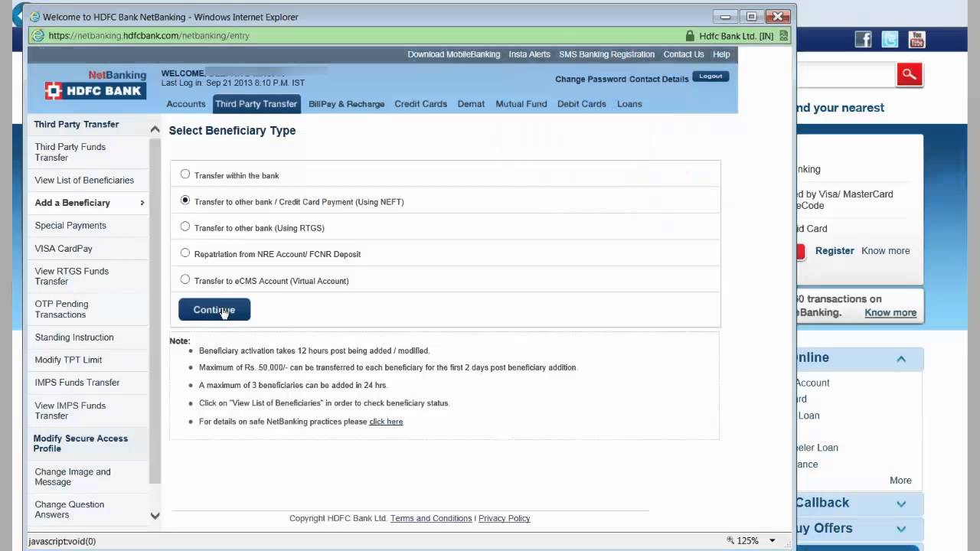
Task: Switch to the Credit Cards tab
Action: 420,104
